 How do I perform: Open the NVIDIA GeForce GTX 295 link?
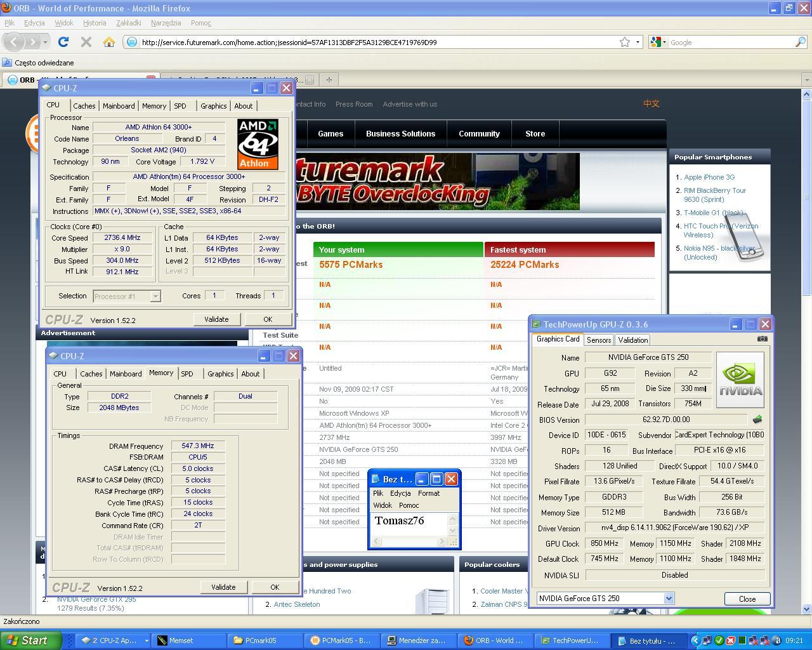tap(96, 599)
